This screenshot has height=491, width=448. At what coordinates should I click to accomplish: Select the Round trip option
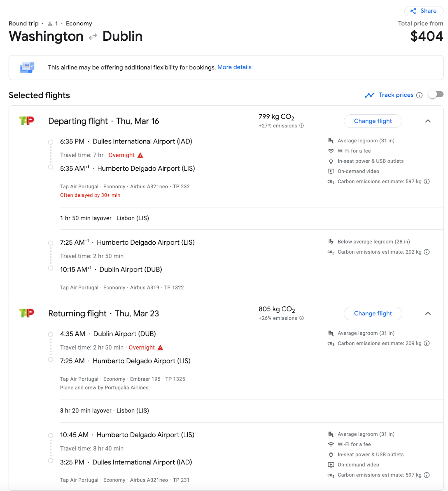(23, 24)
